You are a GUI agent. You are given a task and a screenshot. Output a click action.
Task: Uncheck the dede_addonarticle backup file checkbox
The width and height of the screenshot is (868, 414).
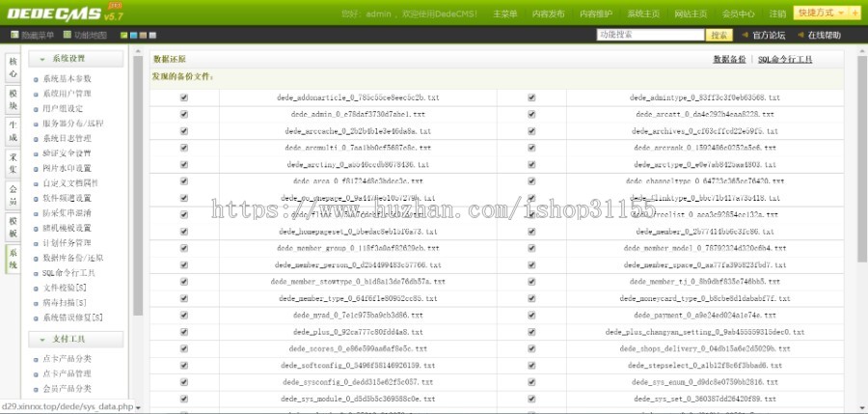coord(184,97)
